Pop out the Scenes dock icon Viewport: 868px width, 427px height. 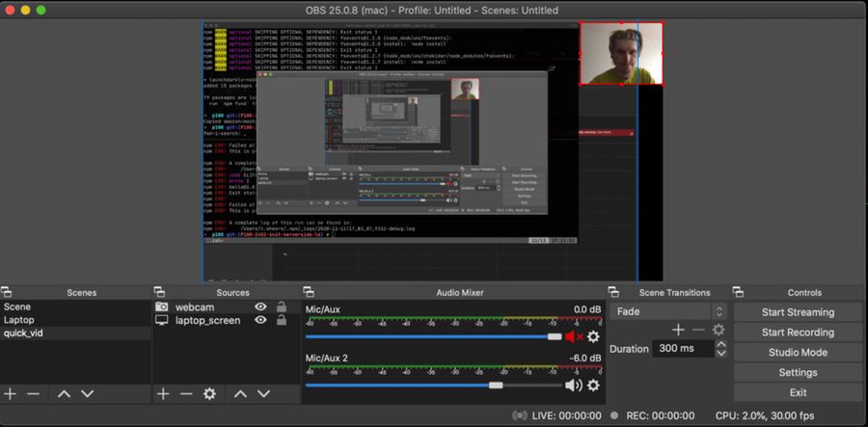(6, 292)
